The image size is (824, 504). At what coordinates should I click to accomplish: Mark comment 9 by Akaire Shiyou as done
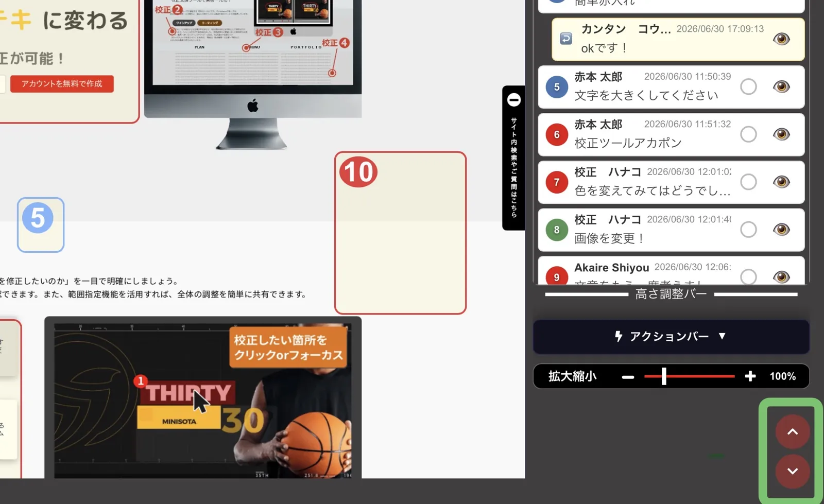[x=748, y=276]
